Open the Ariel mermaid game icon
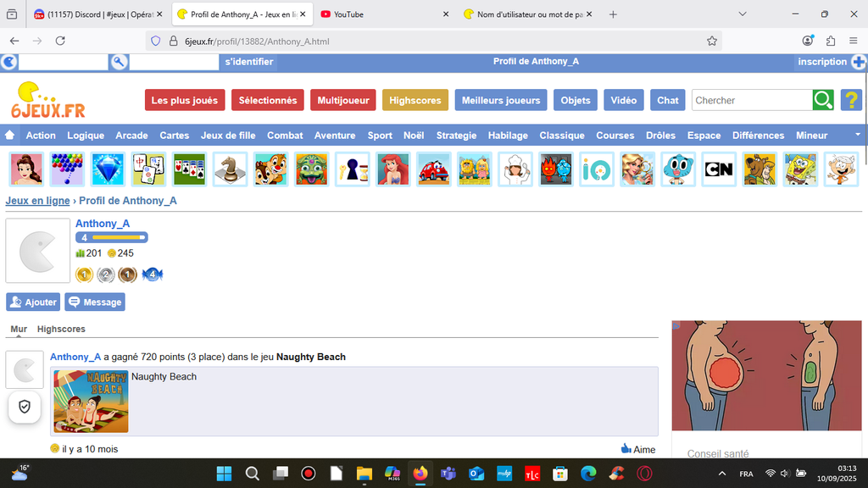Viewport: 868px width, 488px height. [393, 169]
